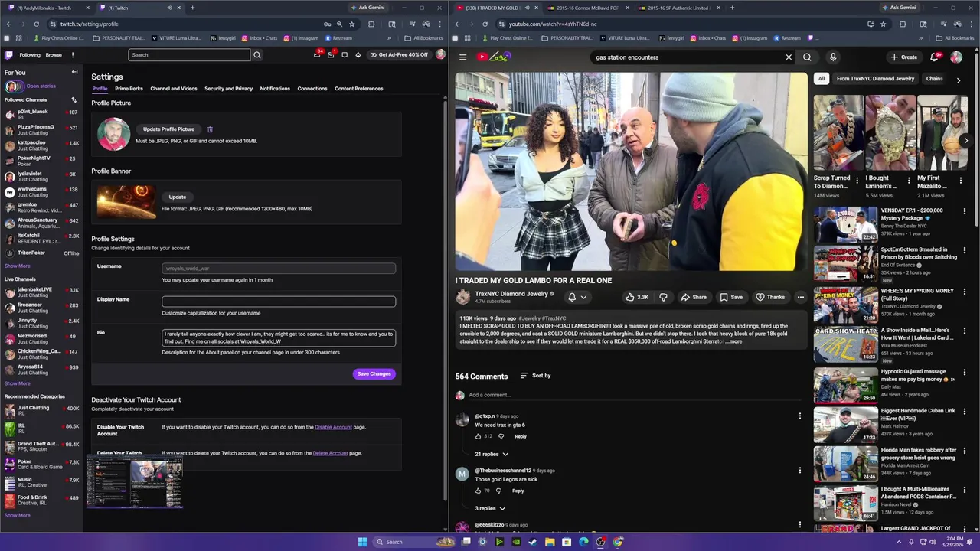Run YouTube search with magnifier
This screenshot has height=551, width=980.
coord(807,57)
